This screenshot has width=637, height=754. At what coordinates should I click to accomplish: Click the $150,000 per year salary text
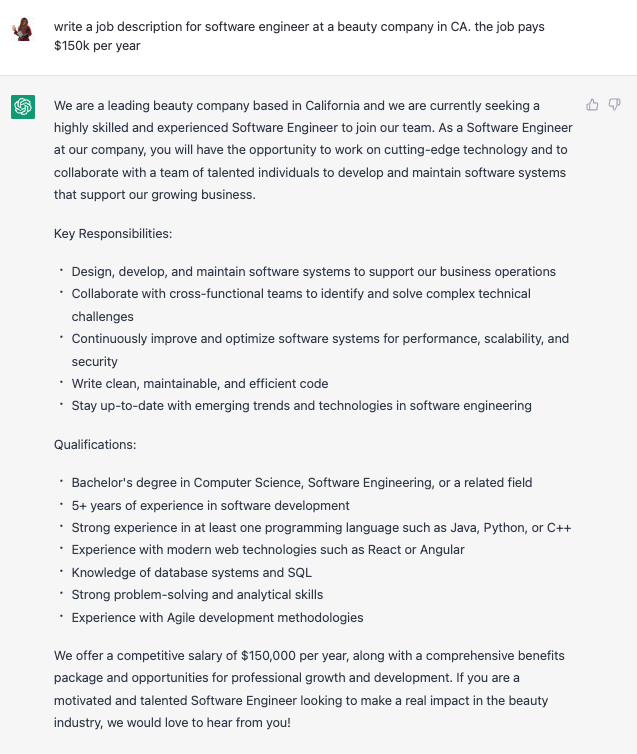(296, 656)
